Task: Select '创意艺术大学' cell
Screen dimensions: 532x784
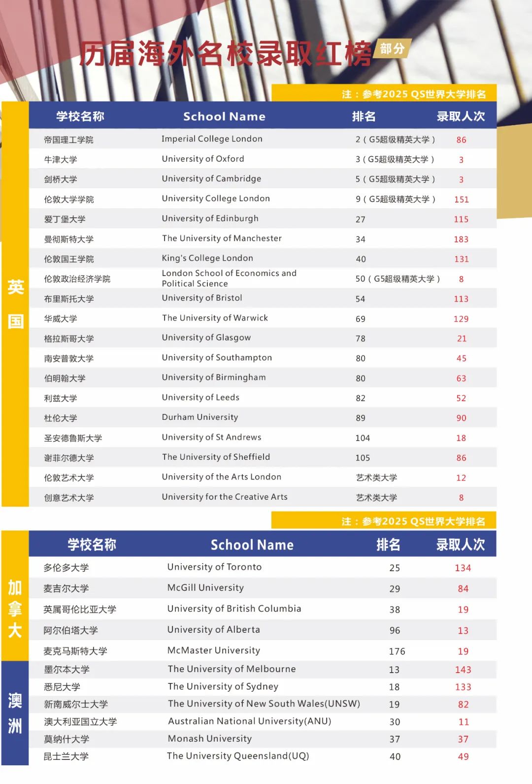Action: click(68, 498)
